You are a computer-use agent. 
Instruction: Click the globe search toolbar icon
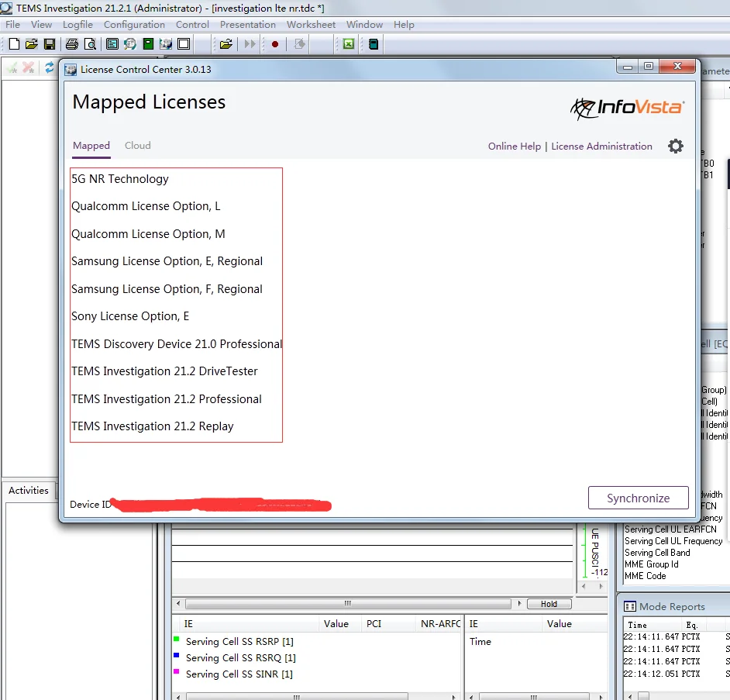click(130, 44)
